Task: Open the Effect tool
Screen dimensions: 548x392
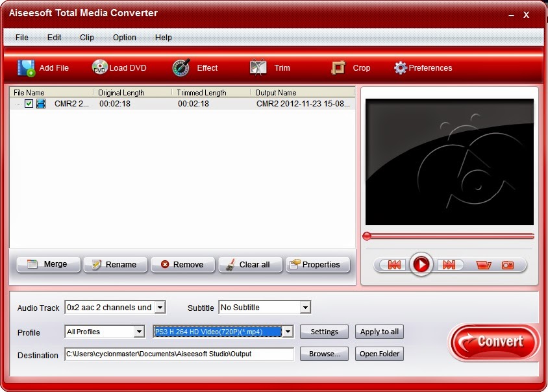Action: (x=195, y=67)
